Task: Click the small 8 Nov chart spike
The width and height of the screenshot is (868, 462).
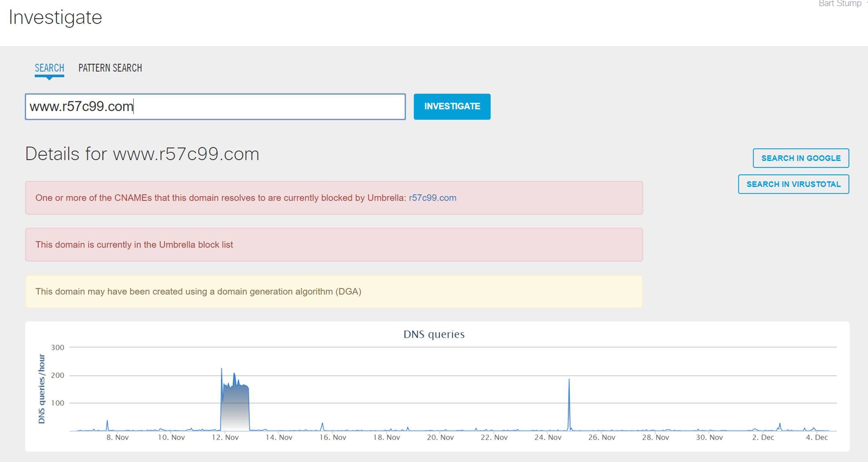Action: click(107, 425)
